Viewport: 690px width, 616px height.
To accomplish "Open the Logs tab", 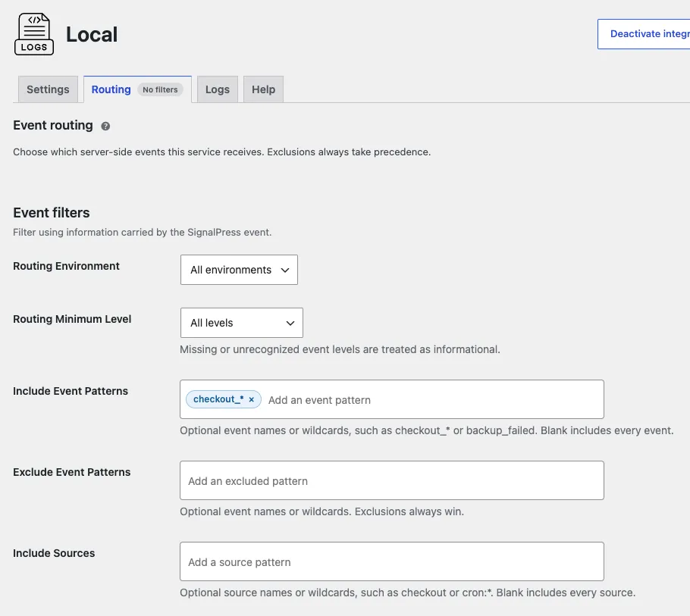I will [218, 89].
